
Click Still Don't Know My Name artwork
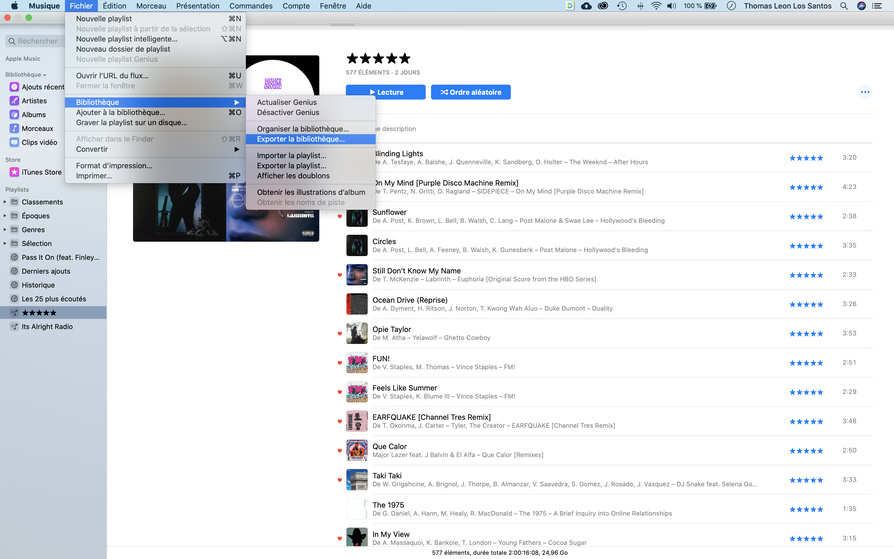pos(357,274)
